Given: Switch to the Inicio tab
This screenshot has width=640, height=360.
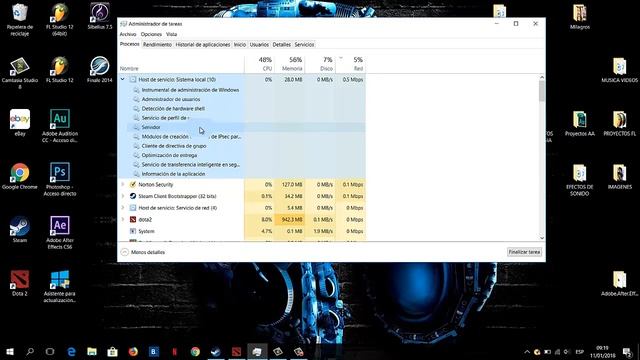Looking at the screenshot, I should coord(240,44).
